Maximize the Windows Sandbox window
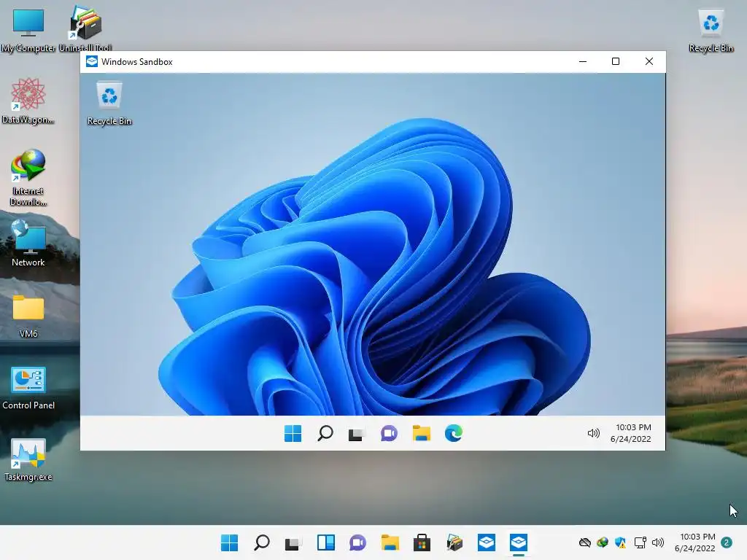 tap(616, 61)
